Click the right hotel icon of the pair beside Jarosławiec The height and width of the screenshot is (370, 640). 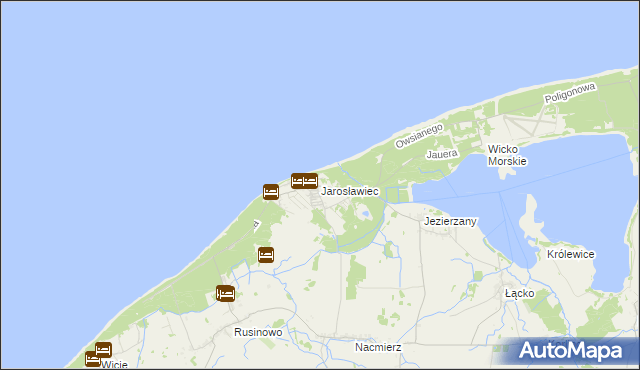pos(311,181)
